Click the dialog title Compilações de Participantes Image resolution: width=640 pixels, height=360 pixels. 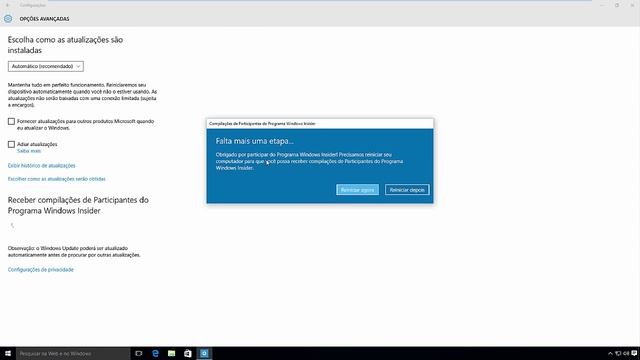coord(262,123)
